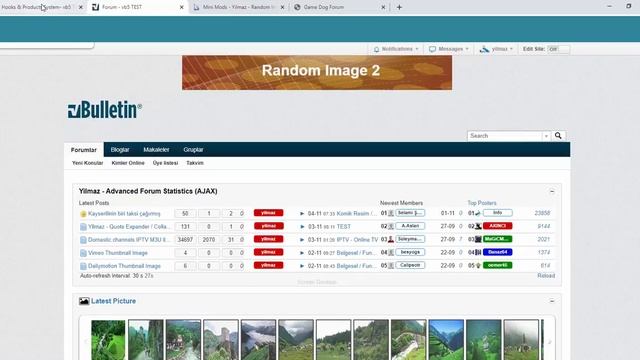Open the Notifications bell dropdown

[396, 49]
